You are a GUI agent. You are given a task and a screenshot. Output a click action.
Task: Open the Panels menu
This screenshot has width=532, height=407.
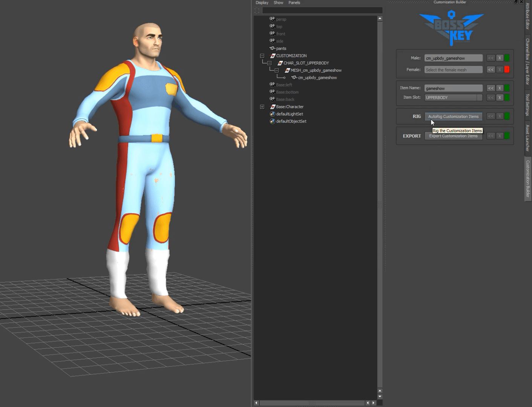tap(294, 3)
